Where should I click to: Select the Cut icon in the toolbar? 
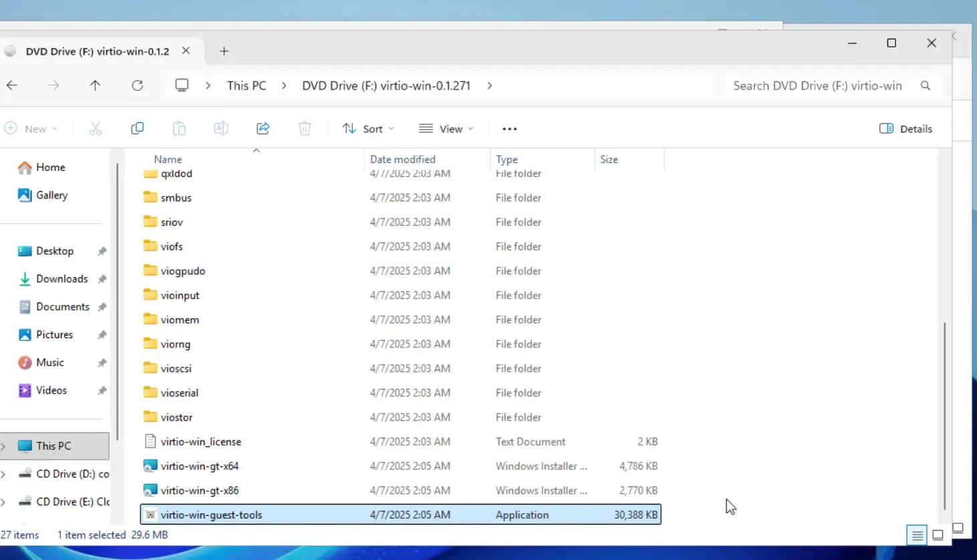point(96,128)
